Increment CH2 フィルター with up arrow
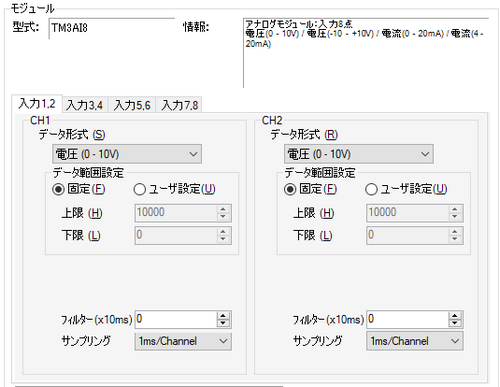Viewport: 500px width, 387px height. click(455, 316)
